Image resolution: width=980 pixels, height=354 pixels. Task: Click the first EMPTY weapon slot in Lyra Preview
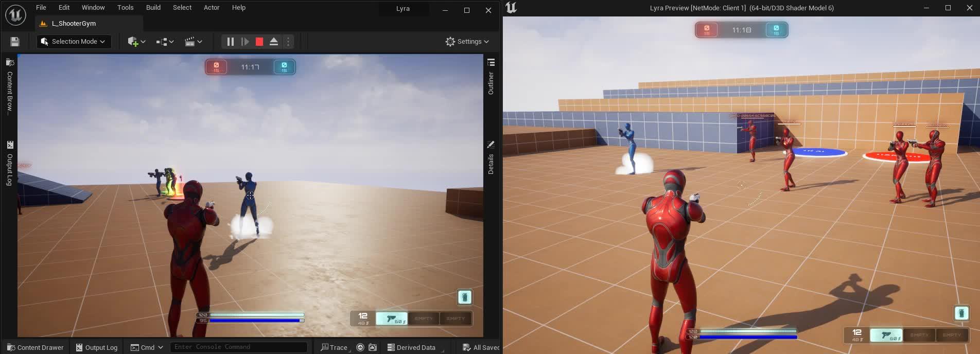click(x=919, y=335)
